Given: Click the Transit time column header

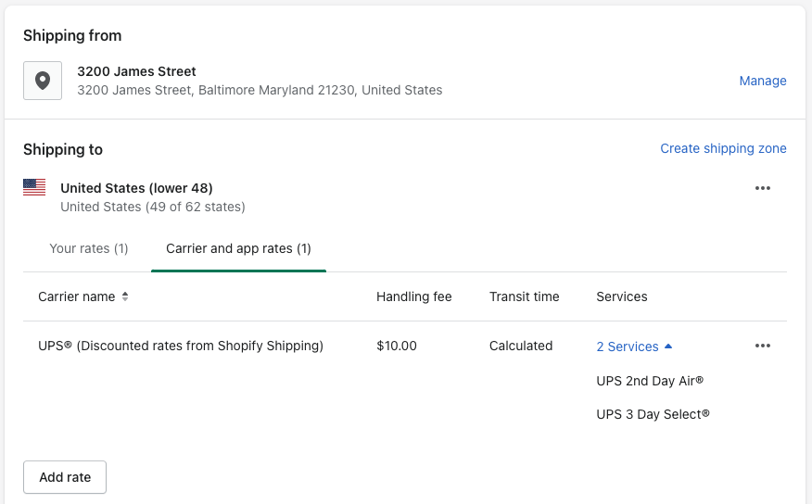Looking at the screenshot, I should (x=524, y=297).
